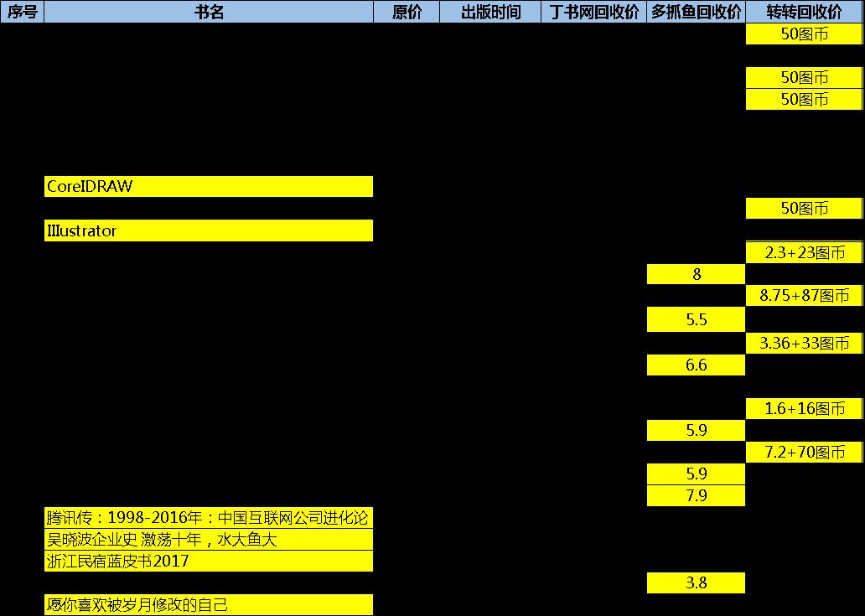
Task: Click the 丁书网回收价 column header
Action: click(x=593, y=12)
